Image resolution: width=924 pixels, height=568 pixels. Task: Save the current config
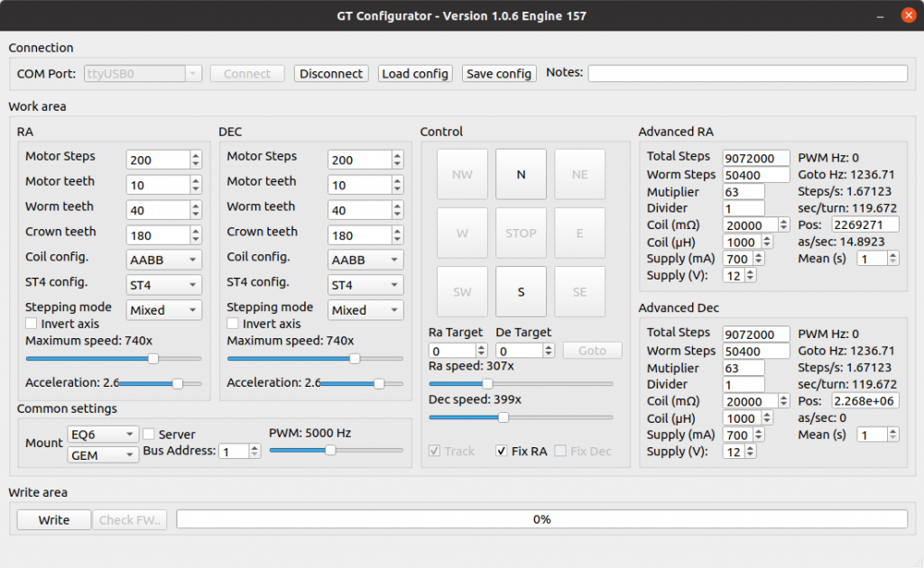pyautogui.click(x=499, y=74)
